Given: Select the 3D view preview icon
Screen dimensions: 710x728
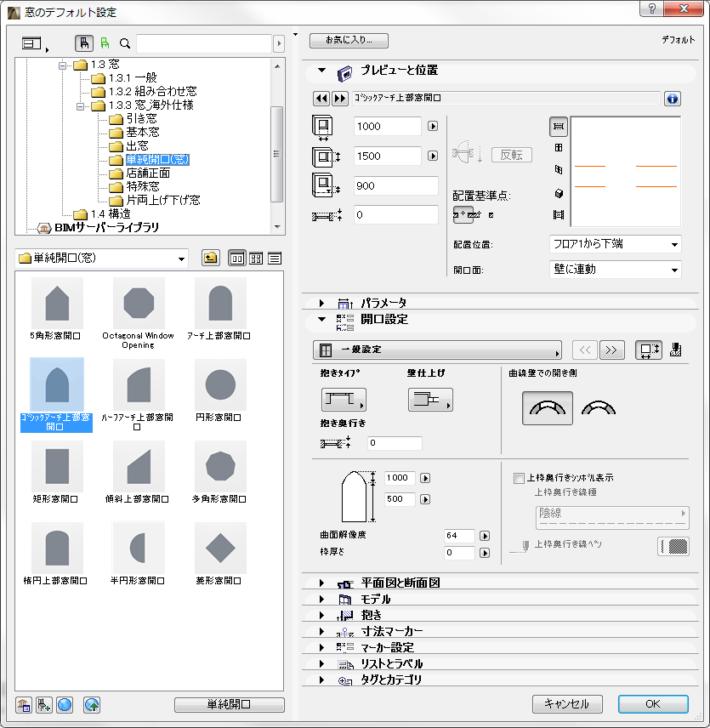Looking at the screenshot, I should 559,170.
